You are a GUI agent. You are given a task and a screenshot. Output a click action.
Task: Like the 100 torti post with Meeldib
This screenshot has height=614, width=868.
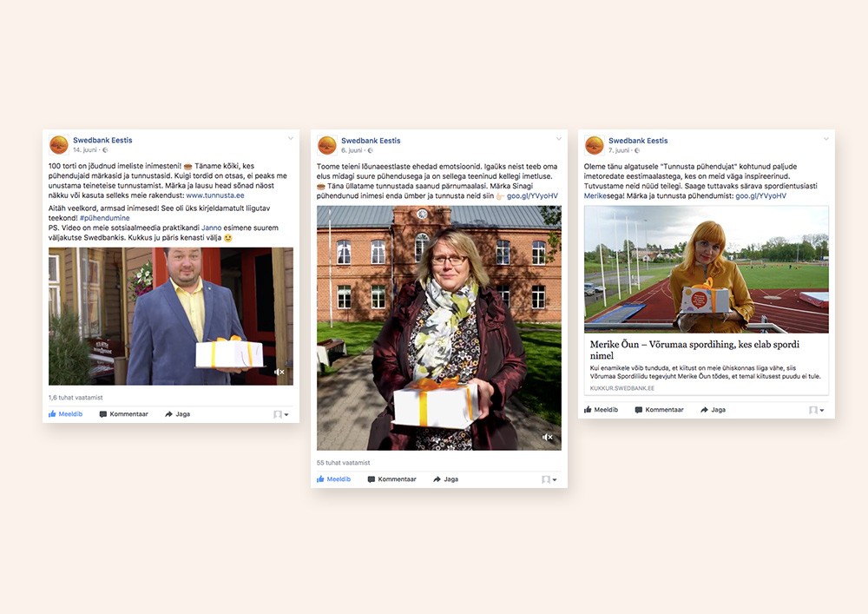point(65,414)
